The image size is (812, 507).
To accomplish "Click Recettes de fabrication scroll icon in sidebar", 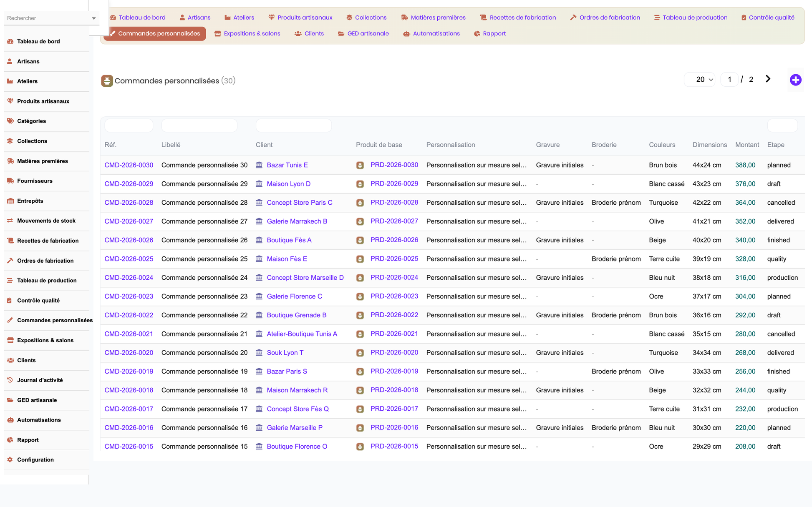I will pos(10,241).
